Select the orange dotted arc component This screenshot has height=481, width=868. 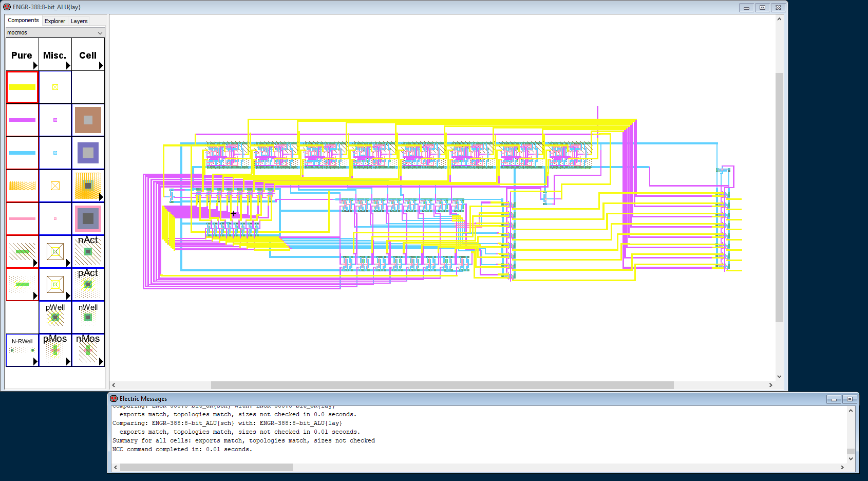coord(22,186)
